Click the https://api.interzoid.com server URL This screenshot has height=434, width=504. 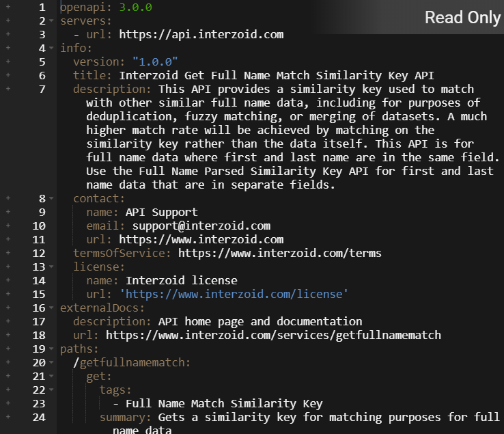tap(201, 34)
